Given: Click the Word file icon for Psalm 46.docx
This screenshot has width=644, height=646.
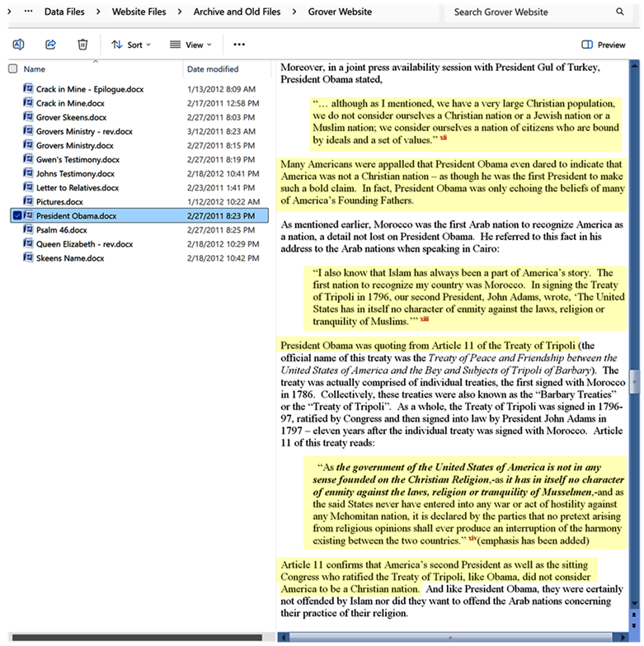Looking at the screenshot, I should [27, 230].
